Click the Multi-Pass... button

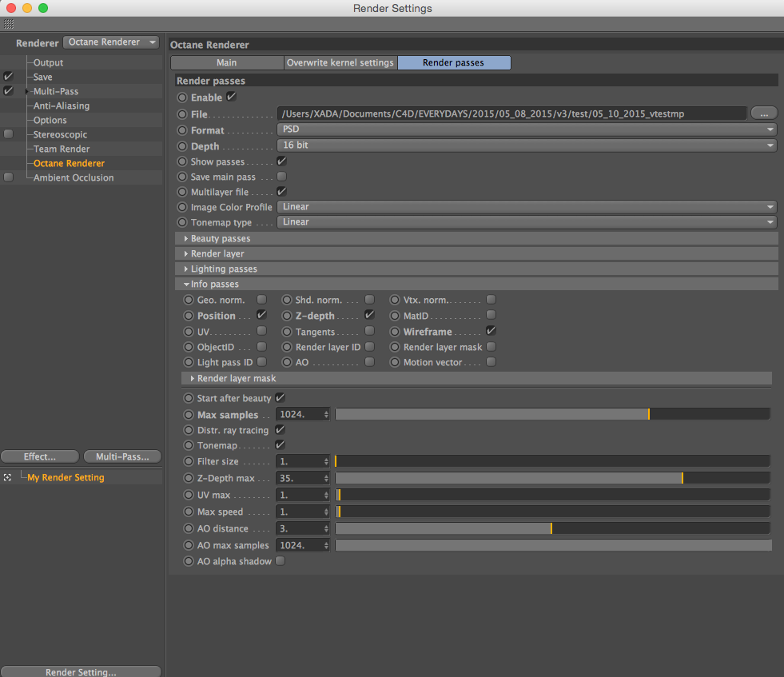coord(122,456)
